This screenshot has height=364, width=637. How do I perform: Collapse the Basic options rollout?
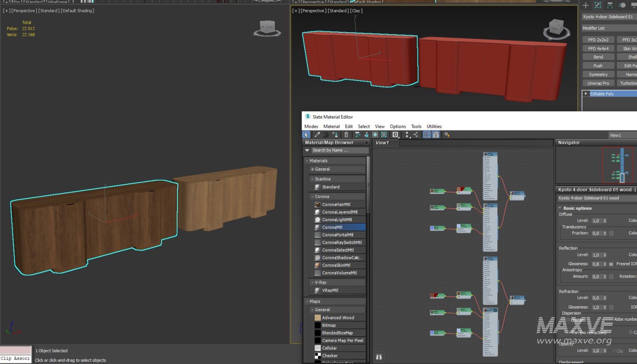[577, 208]
